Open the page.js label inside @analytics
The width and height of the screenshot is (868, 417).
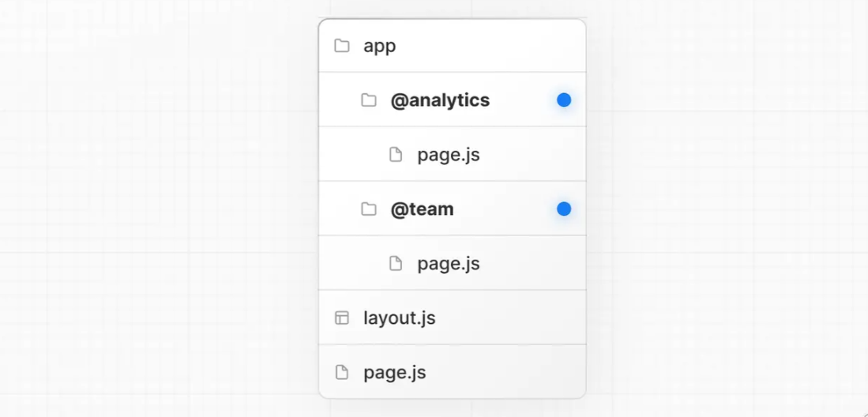[x=449, y=155]
